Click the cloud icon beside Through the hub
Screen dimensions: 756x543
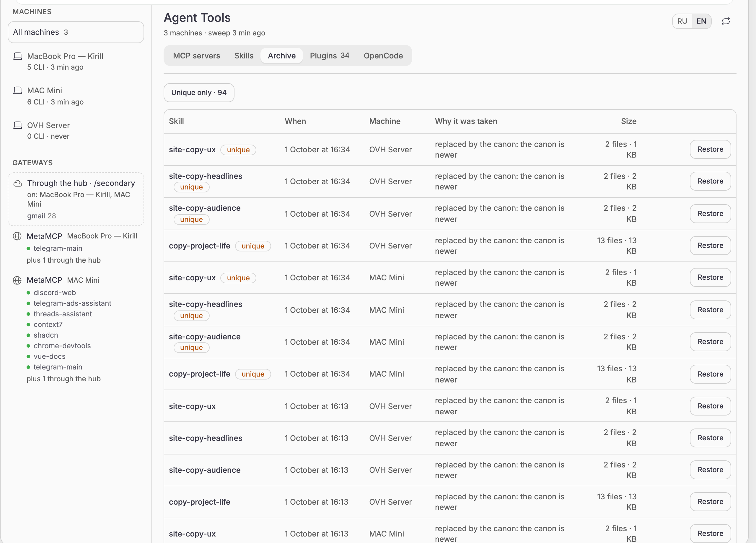coord(18,183)
